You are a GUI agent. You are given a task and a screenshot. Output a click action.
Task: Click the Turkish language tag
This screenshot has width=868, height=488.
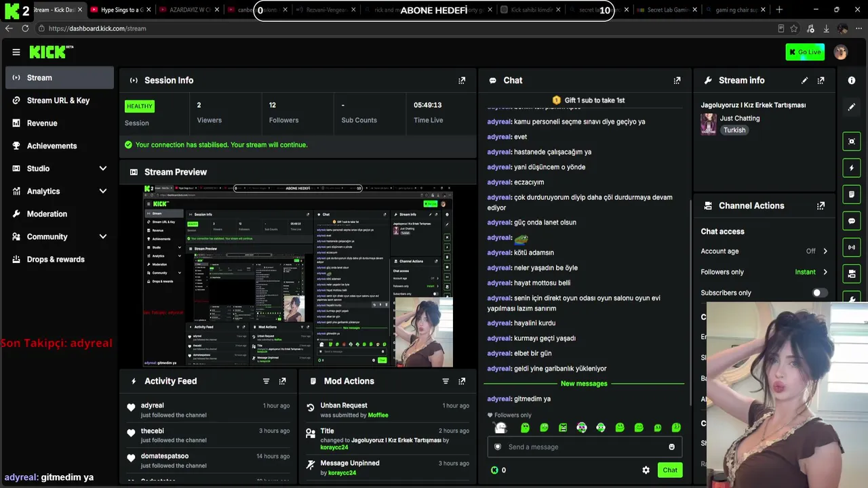[734, 130]
